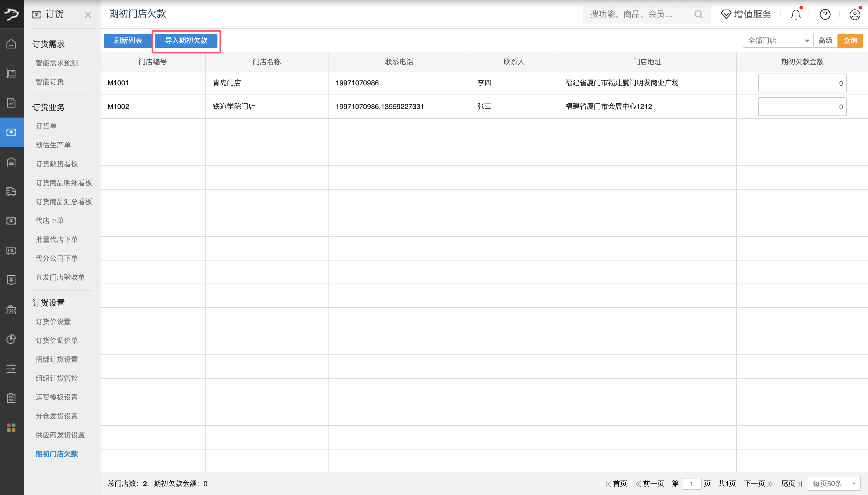The height and width of the screenshot is (495, 868).
Task: Click the search magnifier icon
Action: pos(698,14)
